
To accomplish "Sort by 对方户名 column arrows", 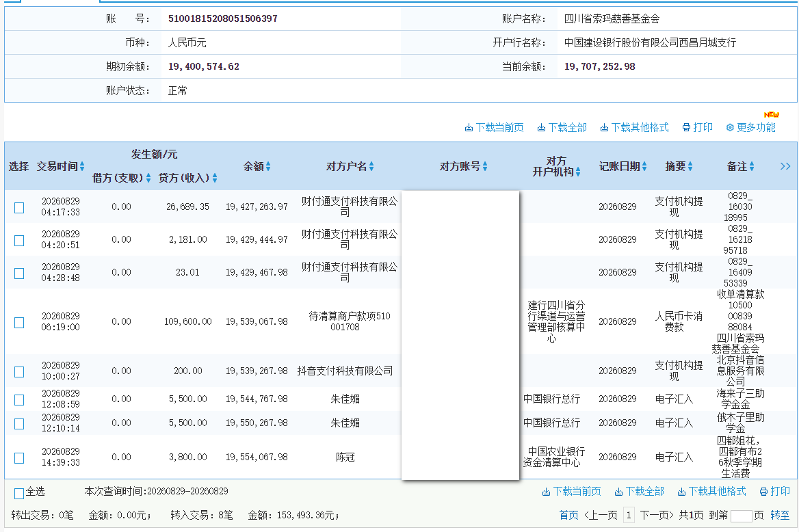I will (371, 167).
